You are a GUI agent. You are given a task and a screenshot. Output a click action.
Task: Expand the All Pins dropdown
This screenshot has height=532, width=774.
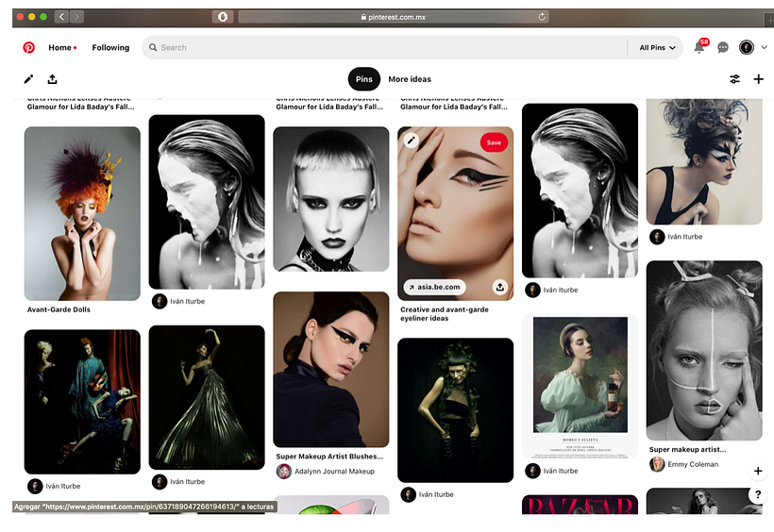[x=658, y=47]
